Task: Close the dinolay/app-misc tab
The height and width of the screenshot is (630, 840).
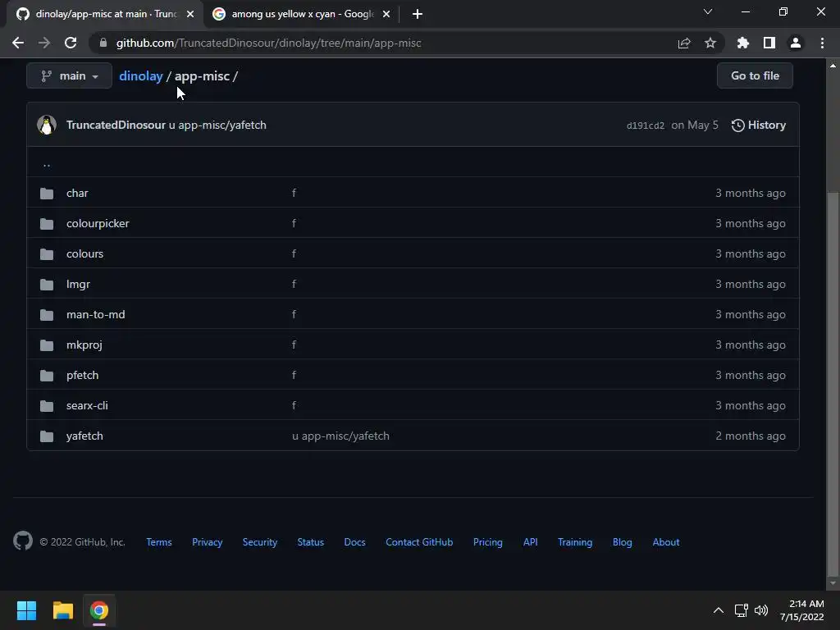Action: [190, 14]
